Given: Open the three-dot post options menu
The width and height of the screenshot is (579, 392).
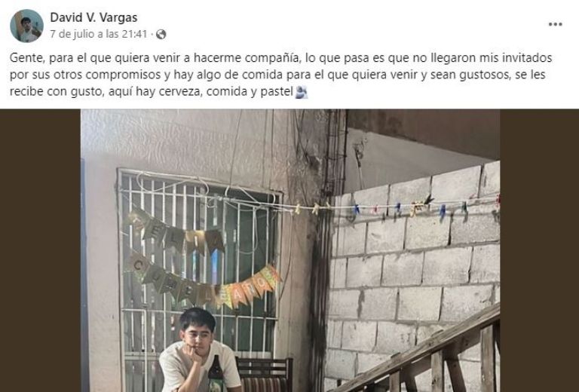Looking at the screenshot, I should point(555,24).
